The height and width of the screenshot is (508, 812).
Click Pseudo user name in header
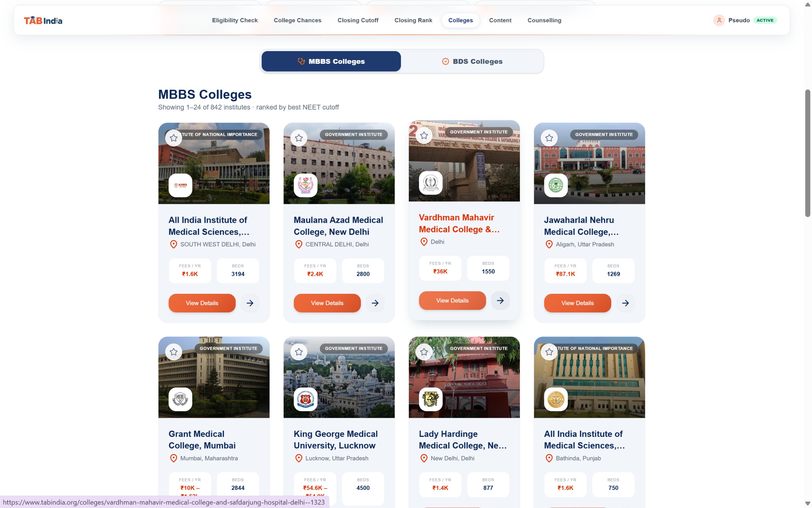coord(739,20)
